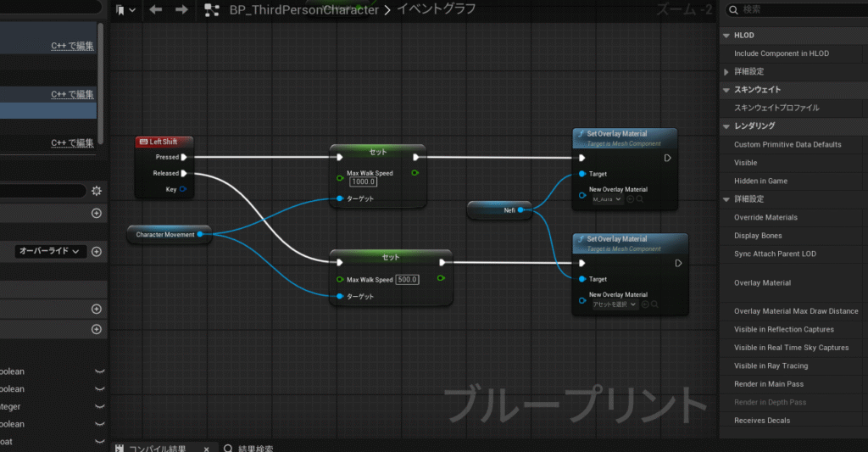Open the M_Aura material dropdown
Viewport: 868px width, 452px height.
pyautogui.click(x=607, y=199)
